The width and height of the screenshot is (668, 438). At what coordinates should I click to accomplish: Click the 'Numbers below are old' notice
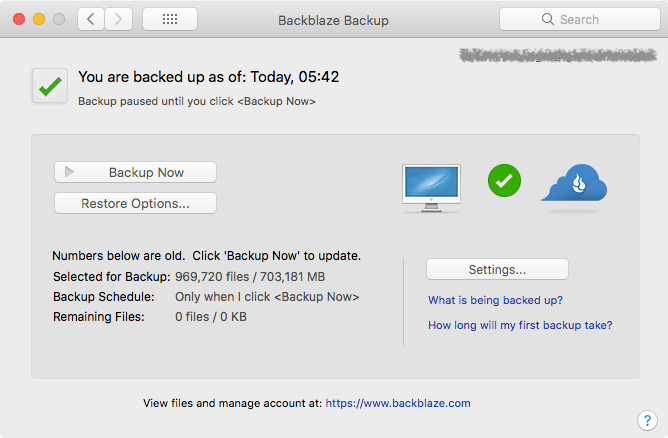206,256
